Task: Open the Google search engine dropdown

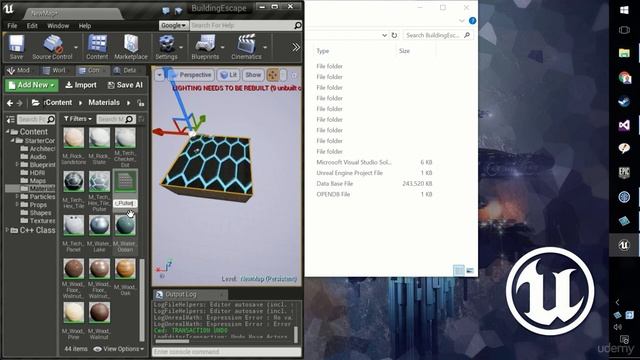Action: point(173,25)
